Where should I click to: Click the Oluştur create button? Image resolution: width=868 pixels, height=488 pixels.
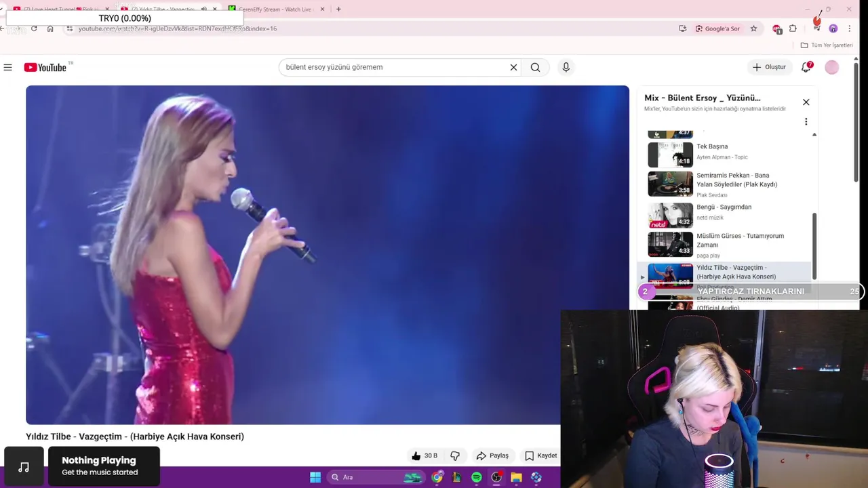pyautogui.click(x=769, y=67)
